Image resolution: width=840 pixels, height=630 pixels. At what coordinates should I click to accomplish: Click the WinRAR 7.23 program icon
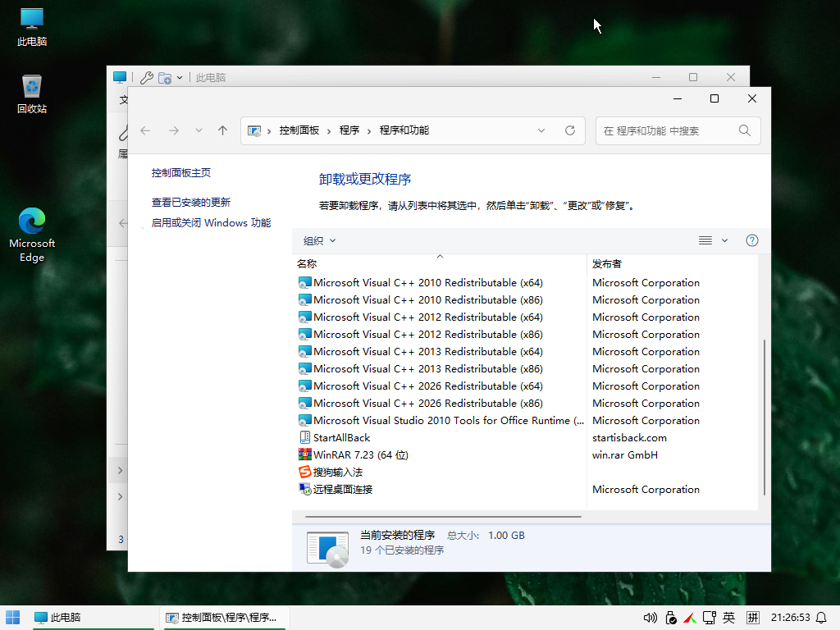tap(305, 454)
